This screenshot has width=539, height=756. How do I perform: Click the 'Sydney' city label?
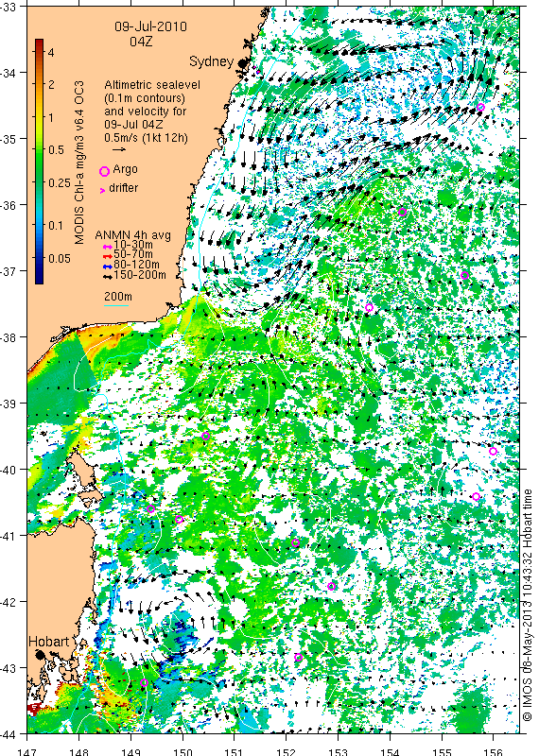(x=212, y=61)
